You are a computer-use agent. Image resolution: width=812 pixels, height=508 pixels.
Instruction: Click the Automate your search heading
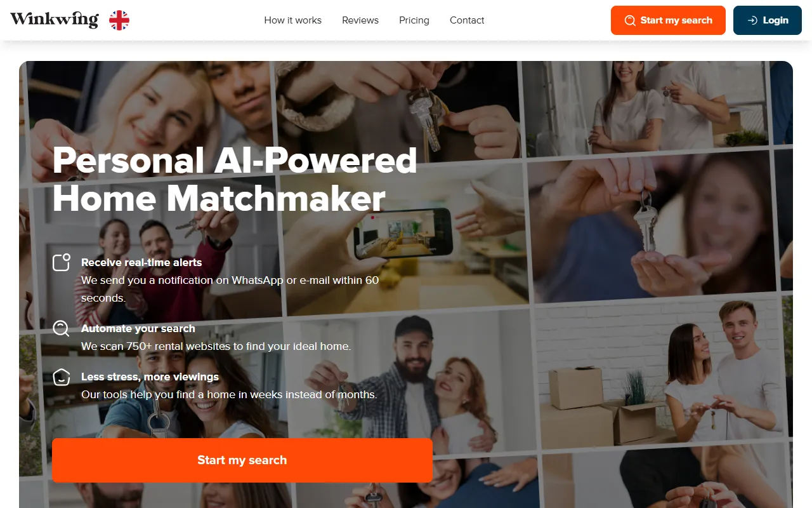(x=138, y=328)
